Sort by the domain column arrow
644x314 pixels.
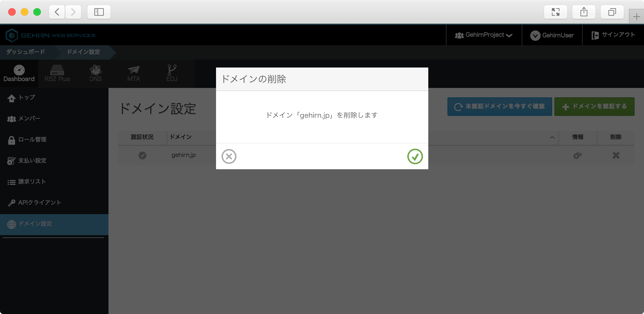pyautogui.click(x=552, y=137)
